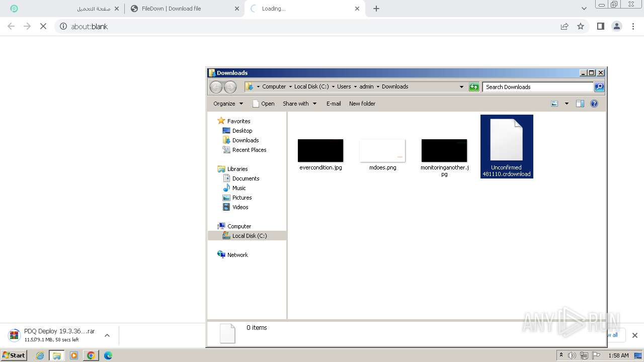Open the Windows Start menu
The width and height of the screenshot is (644, 362).
coord(14,355)
